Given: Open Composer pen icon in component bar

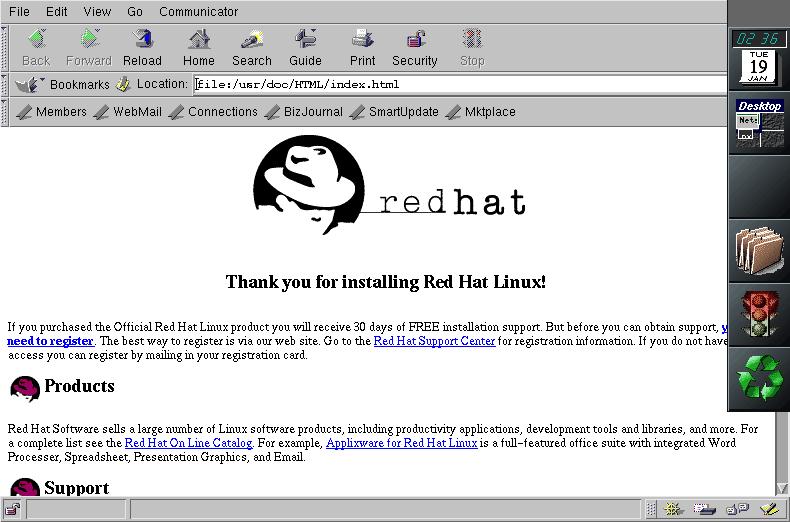Looking at the screenshot, I should [769, 509].
